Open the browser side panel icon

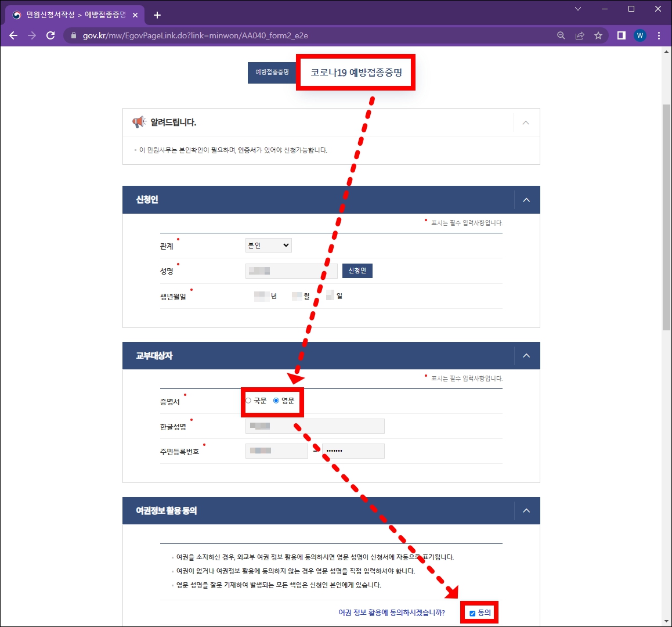pos(621,35)
